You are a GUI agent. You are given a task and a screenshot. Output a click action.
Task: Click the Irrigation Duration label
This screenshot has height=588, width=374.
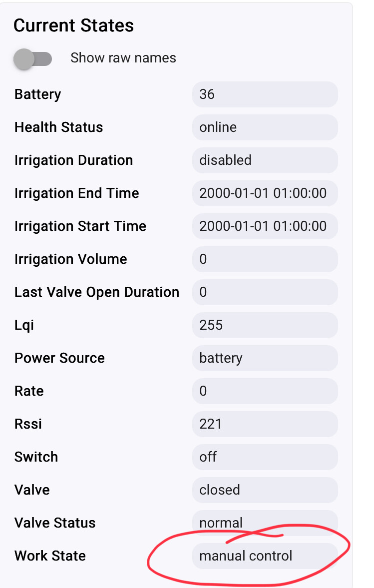[x=73, y=160]
